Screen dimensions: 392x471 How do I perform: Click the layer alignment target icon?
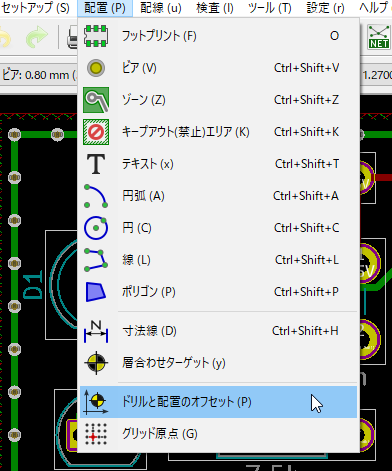(x=96, y=363)
